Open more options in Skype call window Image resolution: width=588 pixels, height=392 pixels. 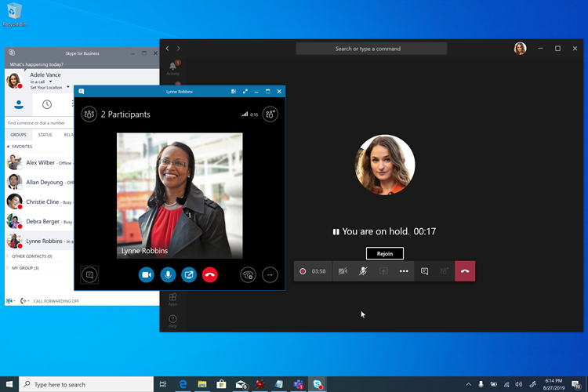click(x=270, y=275)
